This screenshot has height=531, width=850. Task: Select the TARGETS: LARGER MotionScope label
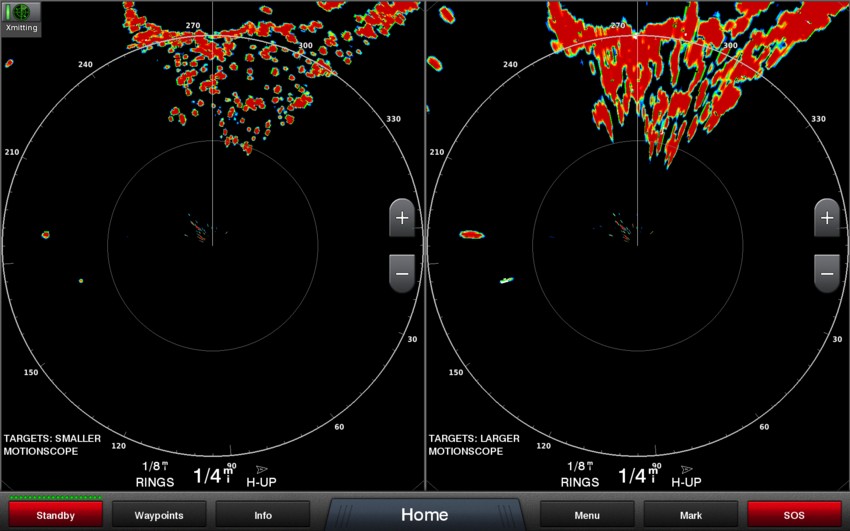(474, 445)
